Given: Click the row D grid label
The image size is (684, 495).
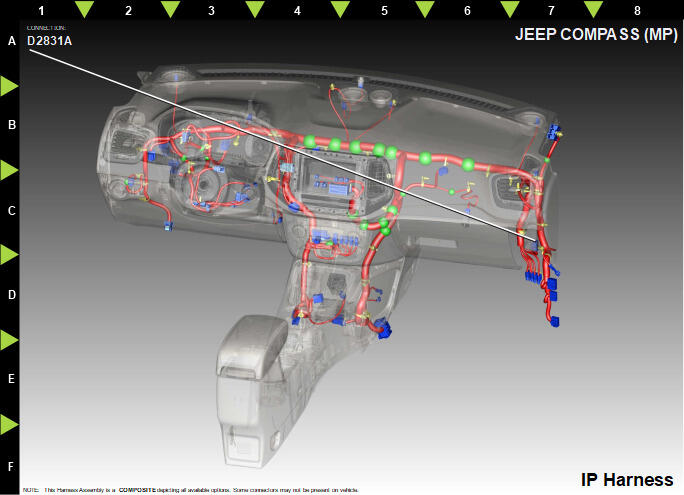Looking at the screenshot, I should (11, 296).
